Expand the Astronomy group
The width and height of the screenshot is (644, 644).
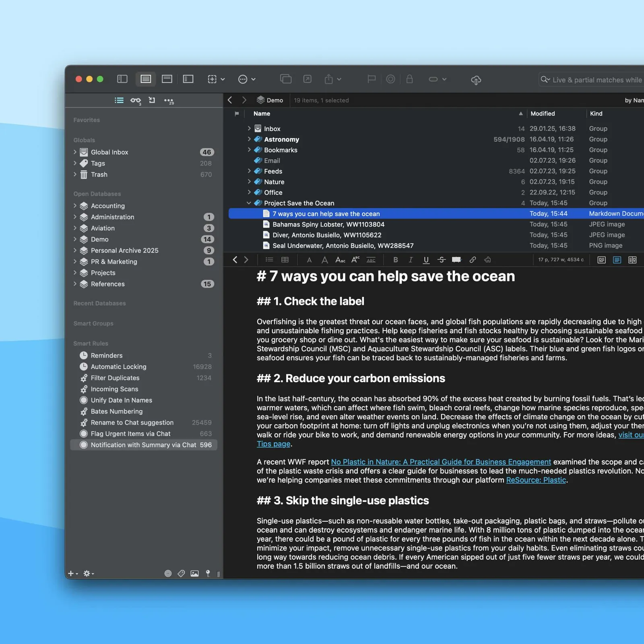click(249, 139)
